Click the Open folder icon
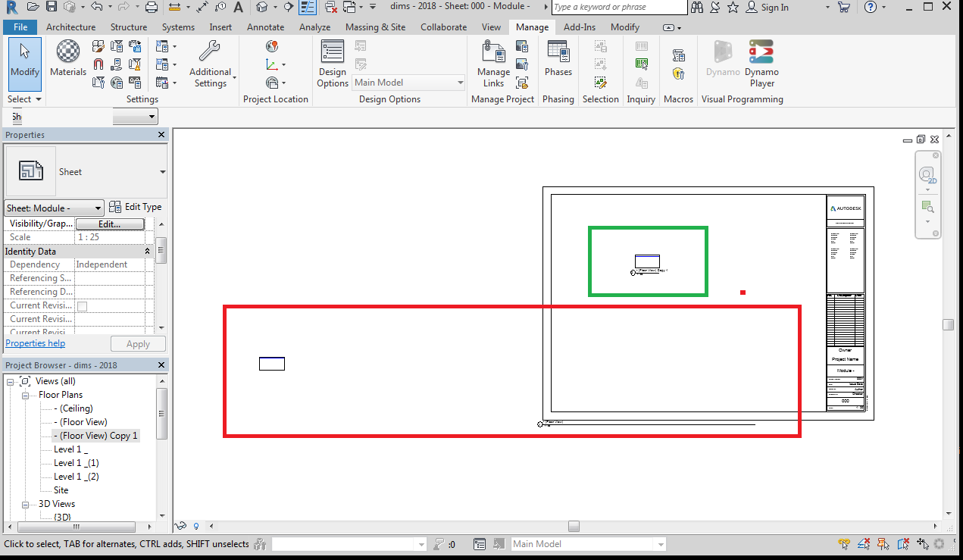This screenshot has width=963, height=560. [x=32, y=8]
